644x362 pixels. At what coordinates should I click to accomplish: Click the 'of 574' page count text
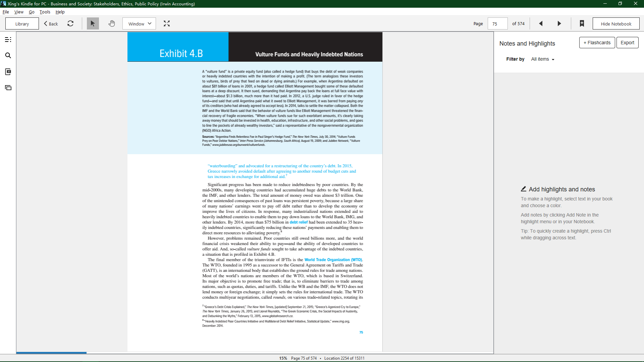point(518,24)
